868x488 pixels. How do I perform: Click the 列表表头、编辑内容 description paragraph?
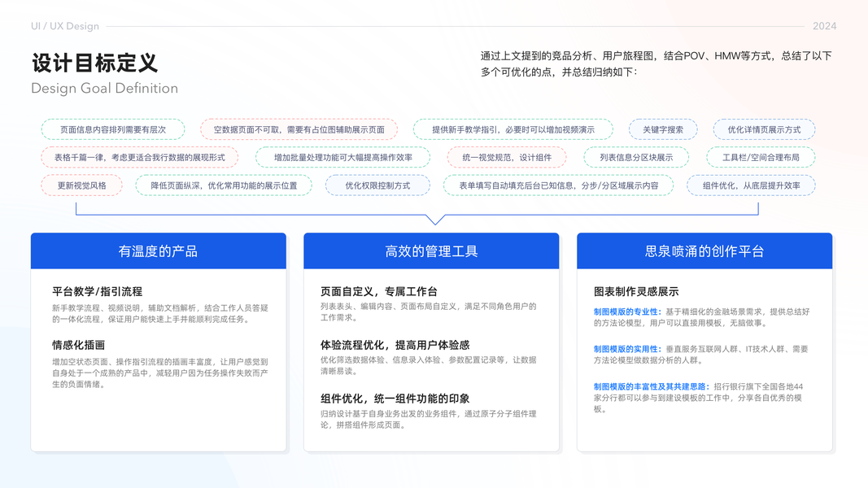[429, 312]
